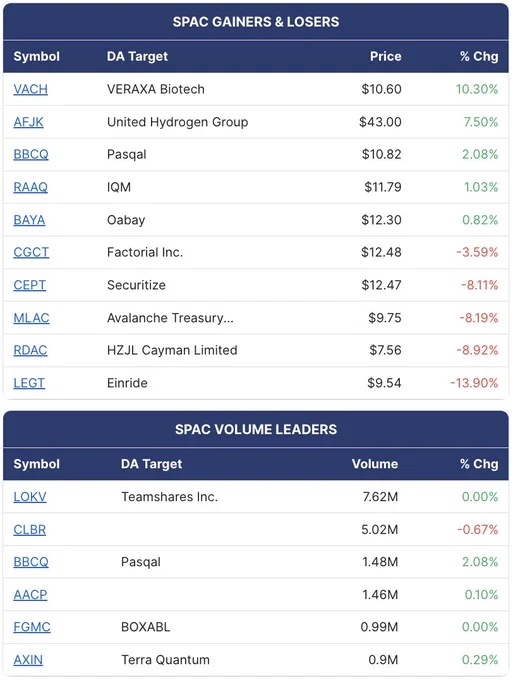The image size is (513, 680).
Task: Select the RDAC symbol link
Action: 30,350
